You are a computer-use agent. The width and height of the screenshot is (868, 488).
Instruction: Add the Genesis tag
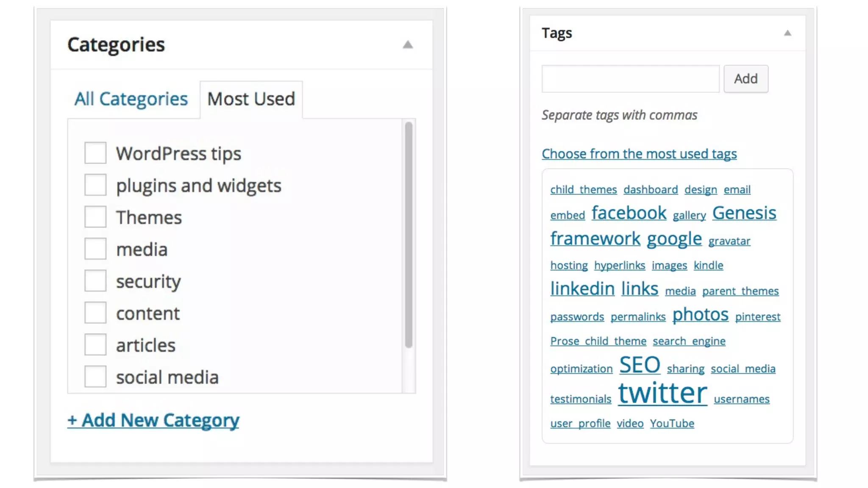click(744, 213)
